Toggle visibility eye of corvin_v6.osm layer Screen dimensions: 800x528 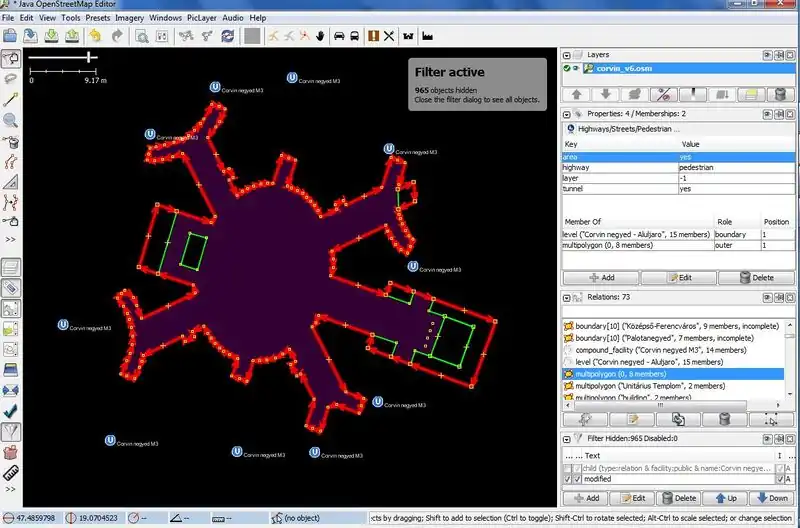point(577,68)
